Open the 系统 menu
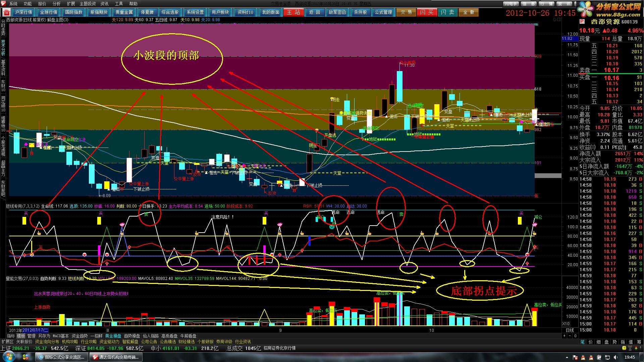644x362 pixels. tap(13, 4)
